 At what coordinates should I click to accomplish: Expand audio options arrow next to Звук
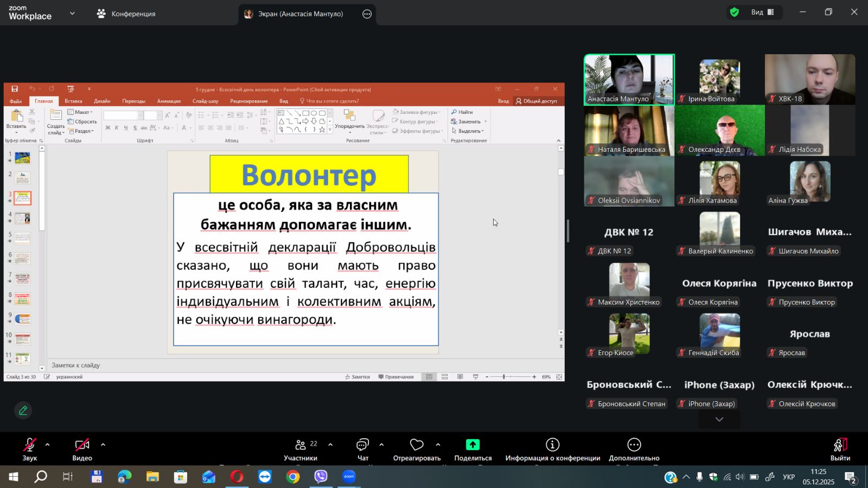pyautogui.click(x=48, y=445)
